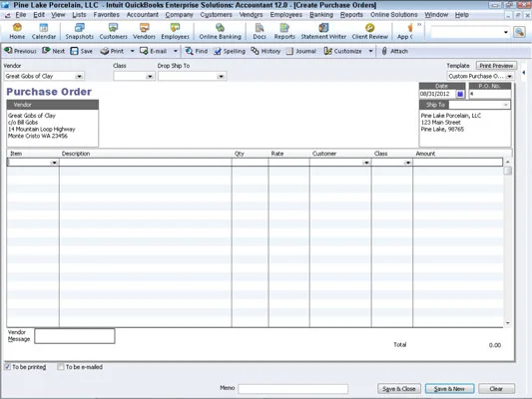Run Spelling check
The image size is (532, 399).
pos(230,51)
